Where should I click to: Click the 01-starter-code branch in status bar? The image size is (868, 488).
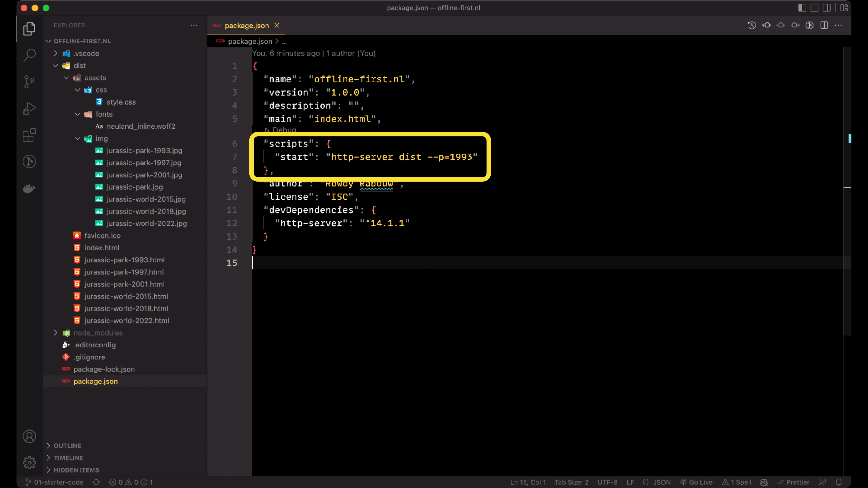[54, 482]
